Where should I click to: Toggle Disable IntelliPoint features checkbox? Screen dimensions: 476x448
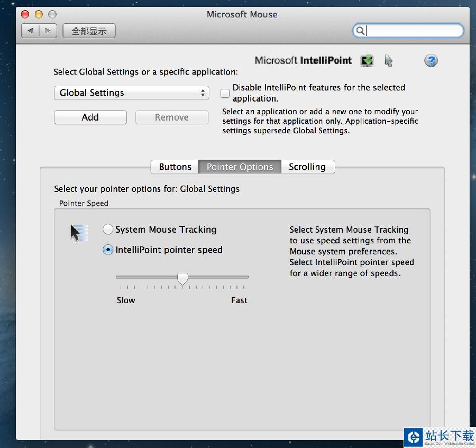tap(225, 94)
